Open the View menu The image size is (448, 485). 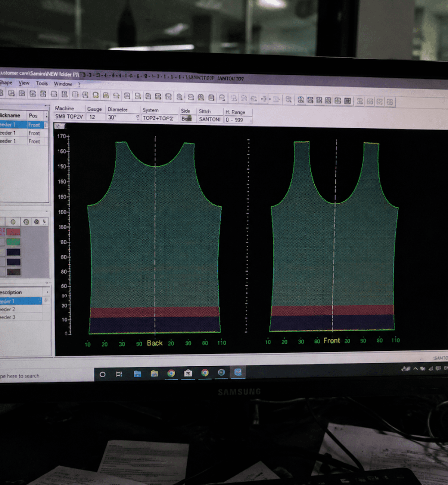coord(24,83)
